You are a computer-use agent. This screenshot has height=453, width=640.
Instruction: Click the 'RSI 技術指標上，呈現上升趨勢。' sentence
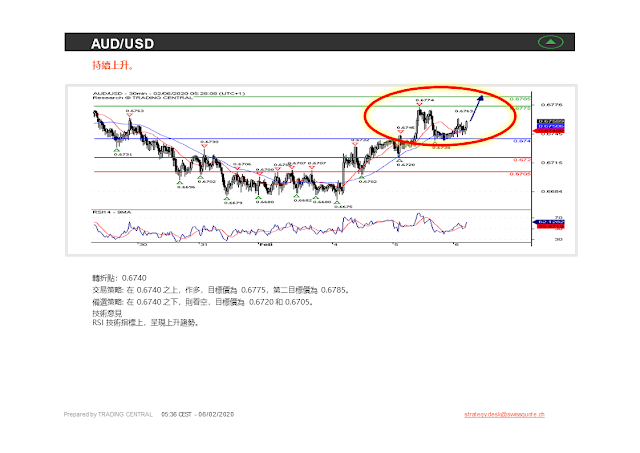click(x=146, y=323)
